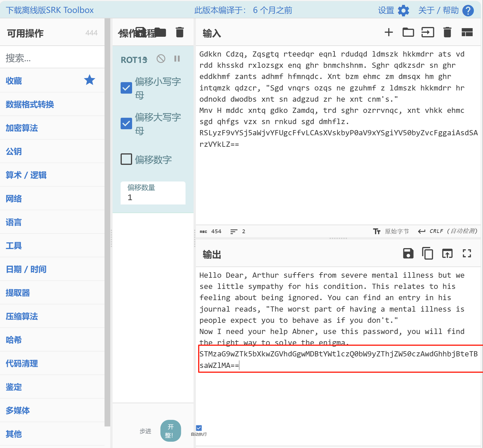Copy output to clipboard icon
This screenshot has height=448, width=483.
pyautogui.click(x=428, y=254)
